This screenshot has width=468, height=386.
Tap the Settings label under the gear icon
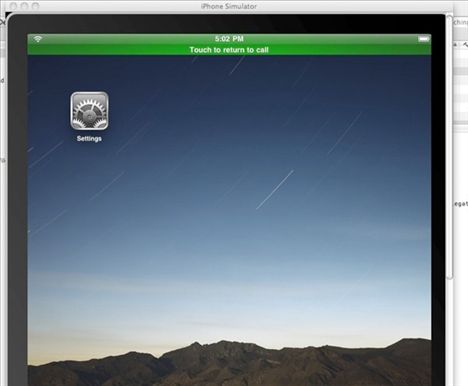point(89,138)
